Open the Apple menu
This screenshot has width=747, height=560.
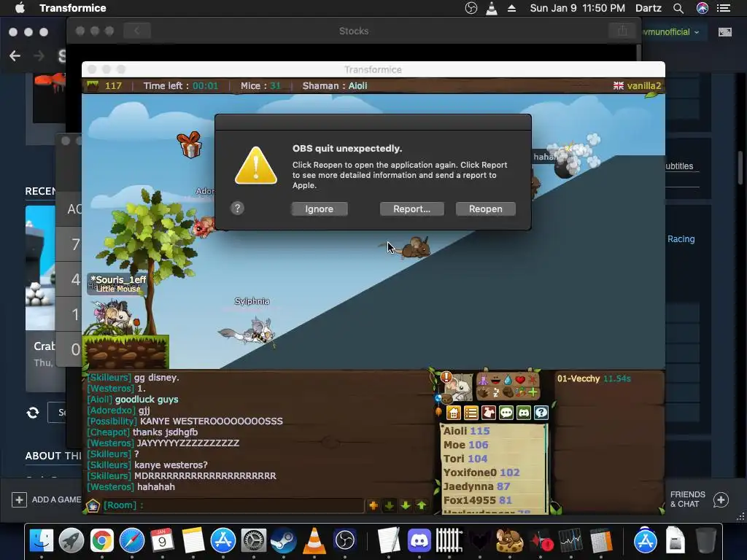pyautogui.click(x=20, y=8)
